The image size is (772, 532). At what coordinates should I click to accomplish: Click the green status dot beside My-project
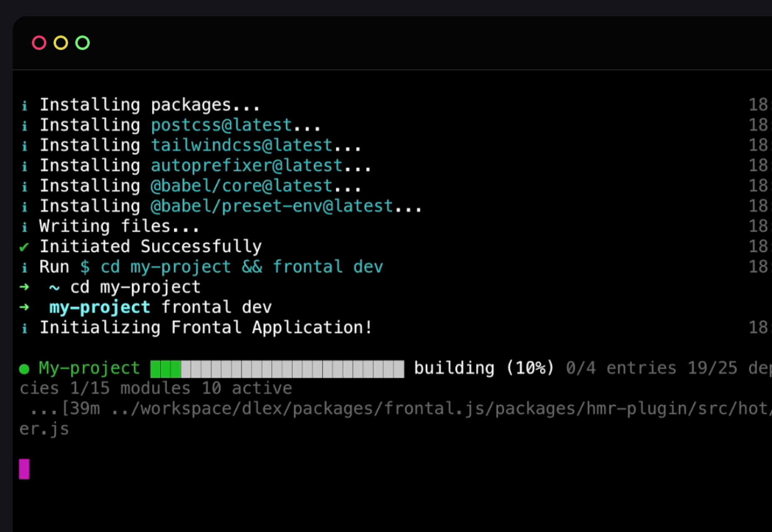tap(24, 369)
